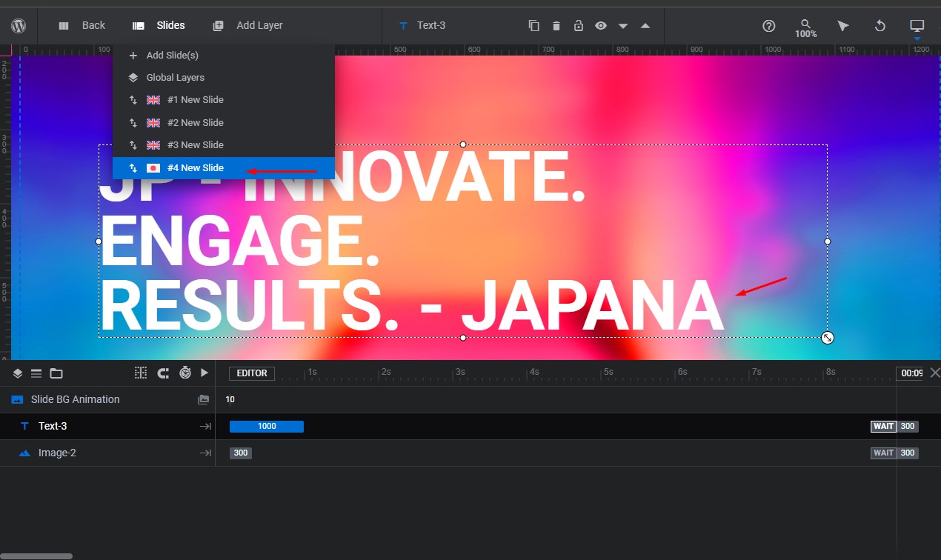Click the arrow icon on Image-2 row
The height and width of the screenshot is (560, 941).
tap(205, 453)
